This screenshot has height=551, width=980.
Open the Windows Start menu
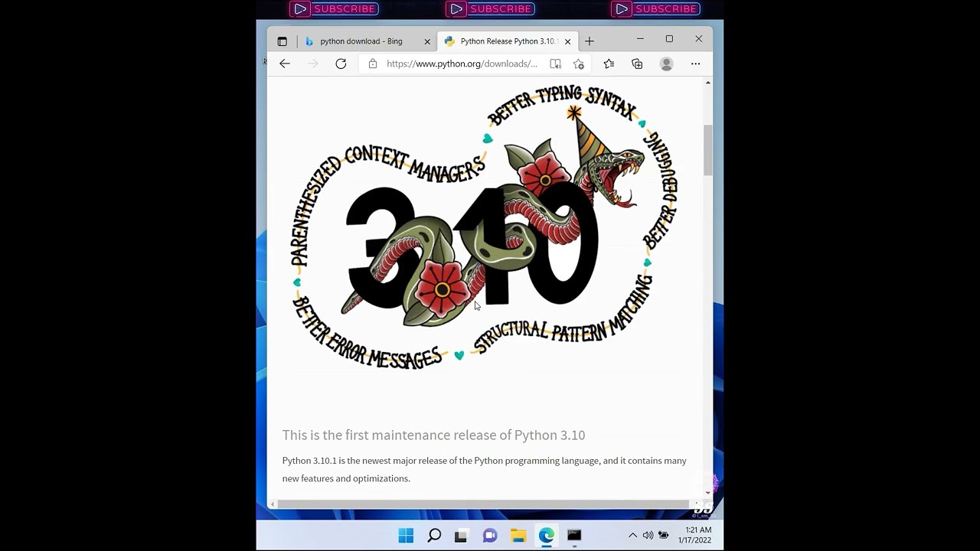pos(406,536)
